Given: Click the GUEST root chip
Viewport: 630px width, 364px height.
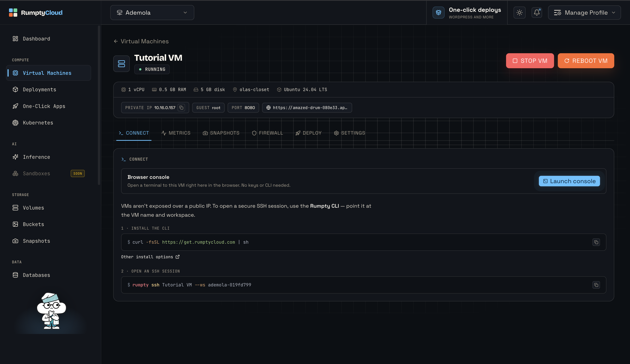Looking at the screenshot, I should coord(208,108).
